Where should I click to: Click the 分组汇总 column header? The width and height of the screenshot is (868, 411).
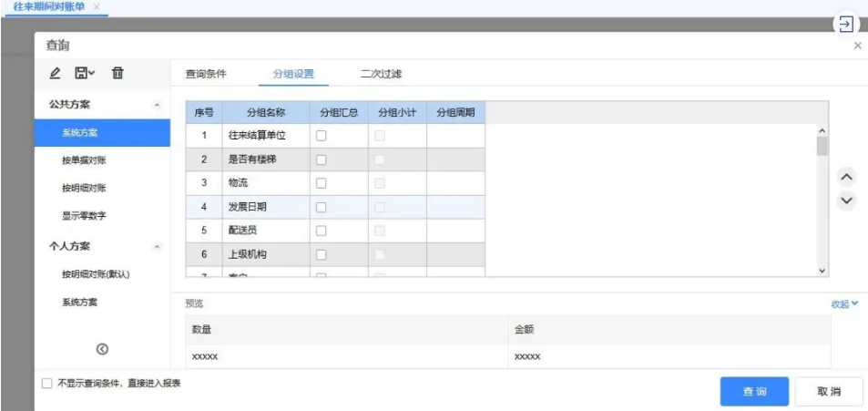coord(340,112)
